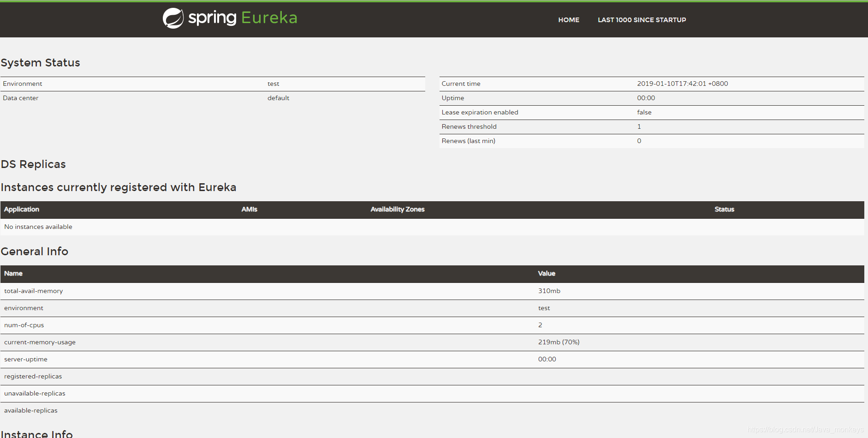This screenshot has height=438, width=868.
Task: Select the 310mb memory value
Action: [549, 291]
